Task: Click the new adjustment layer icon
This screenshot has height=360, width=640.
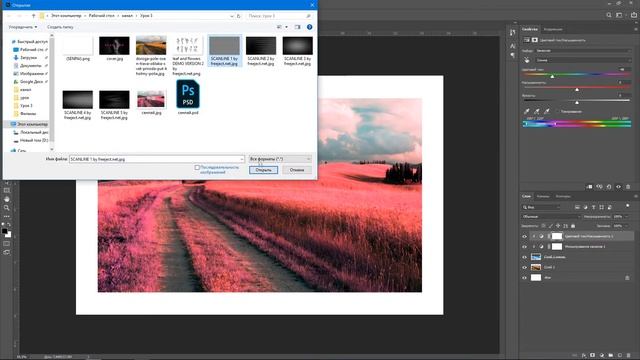Action: (602, 356)
